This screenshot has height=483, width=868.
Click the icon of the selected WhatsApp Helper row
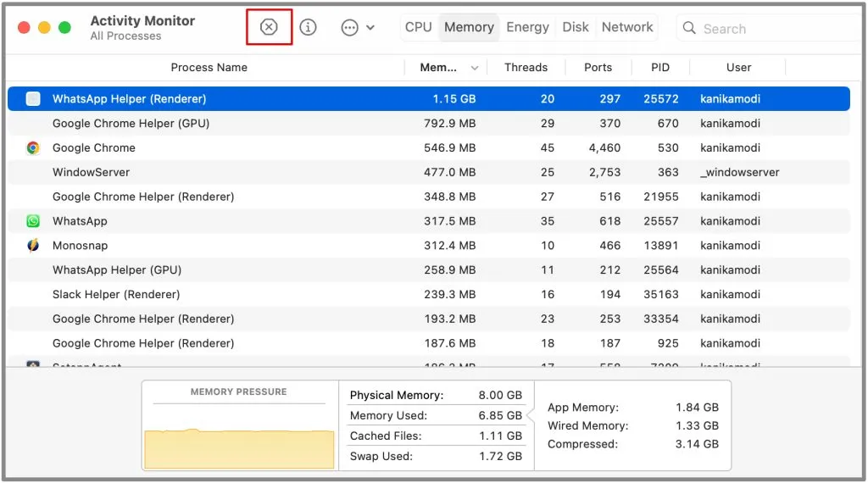33,99
